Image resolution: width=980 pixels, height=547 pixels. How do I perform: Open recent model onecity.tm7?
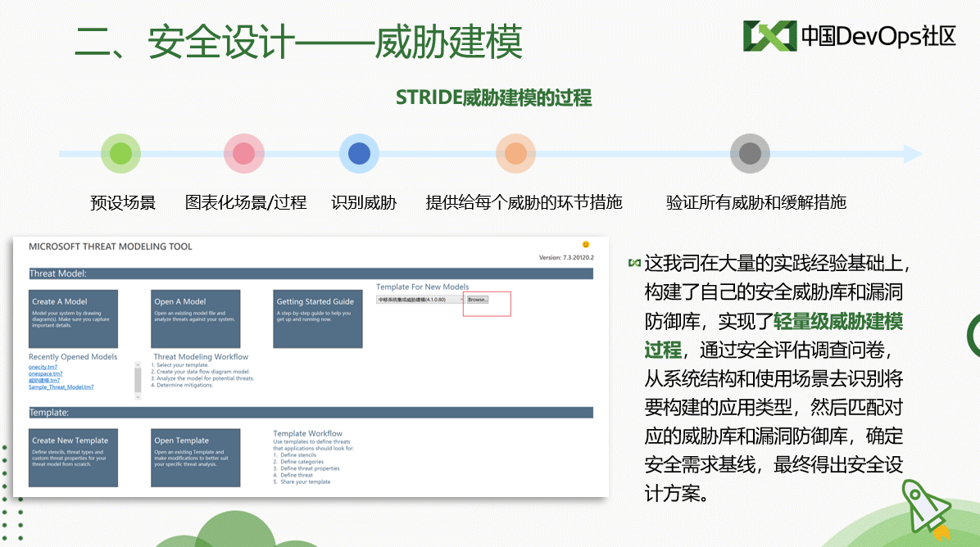pos(43,367)
